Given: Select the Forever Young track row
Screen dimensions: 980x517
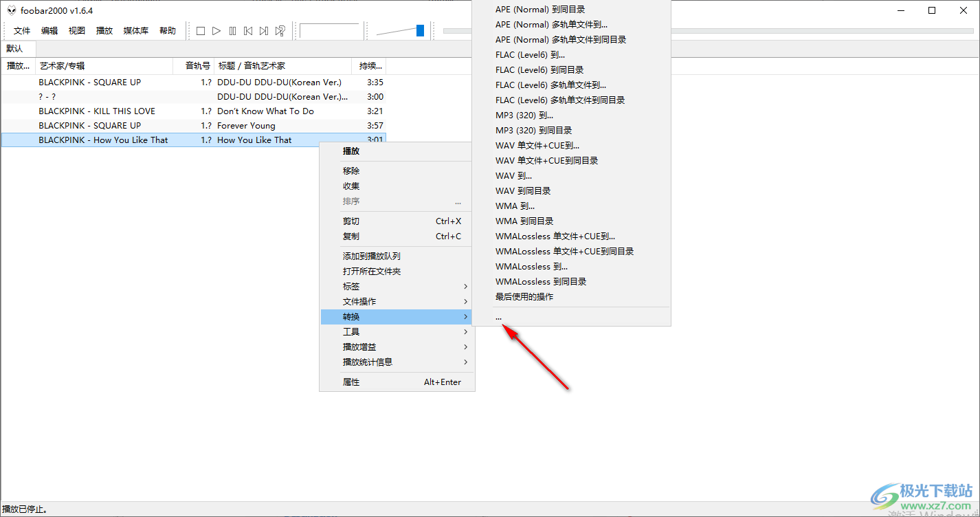Looking at the screenshot, I should (194, 126).
